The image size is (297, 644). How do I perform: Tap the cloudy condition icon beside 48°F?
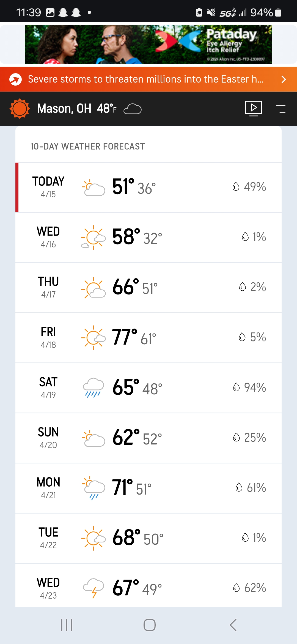(133, 109)
